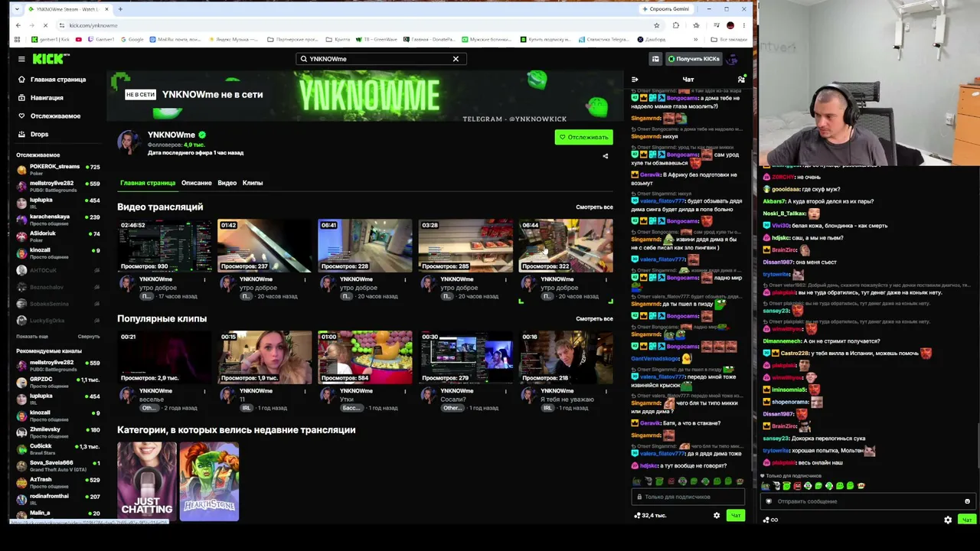
Task: Open the 2:46:52 stream video thumbnail
Action: [x=165, y=246]
